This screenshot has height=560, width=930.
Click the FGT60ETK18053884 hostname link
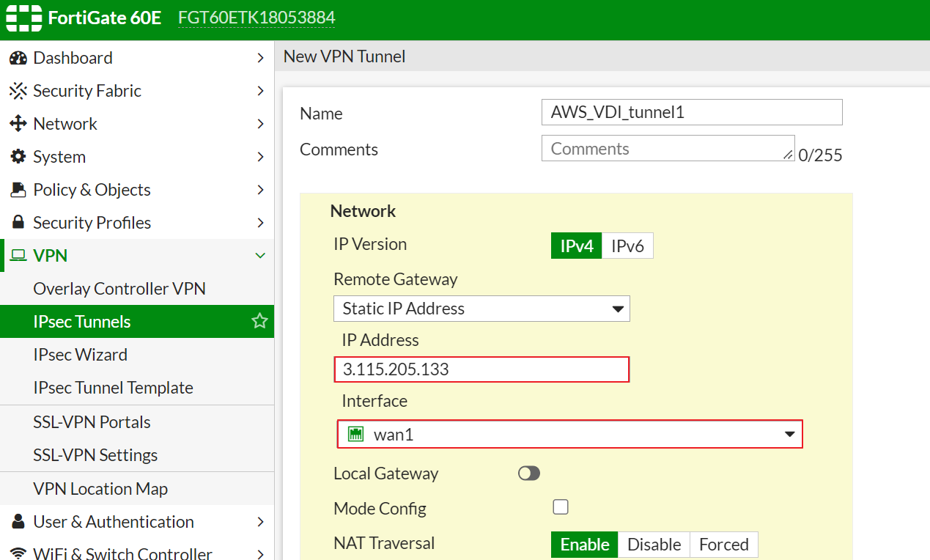tap(257, 18)
